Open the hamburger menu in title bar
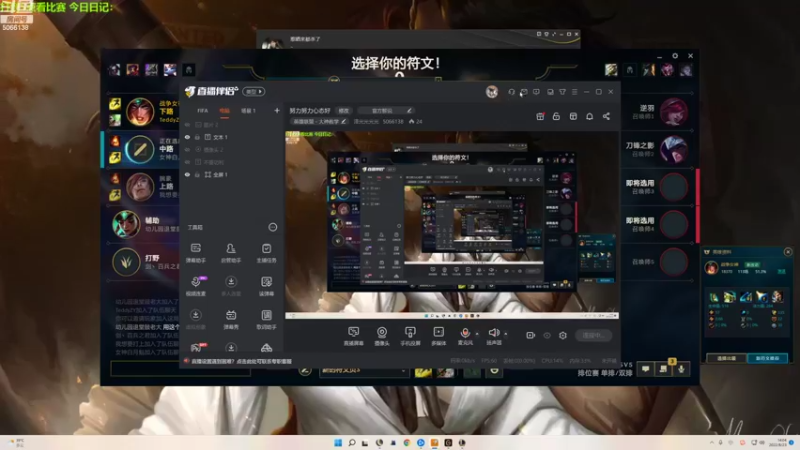 point(574,92)
